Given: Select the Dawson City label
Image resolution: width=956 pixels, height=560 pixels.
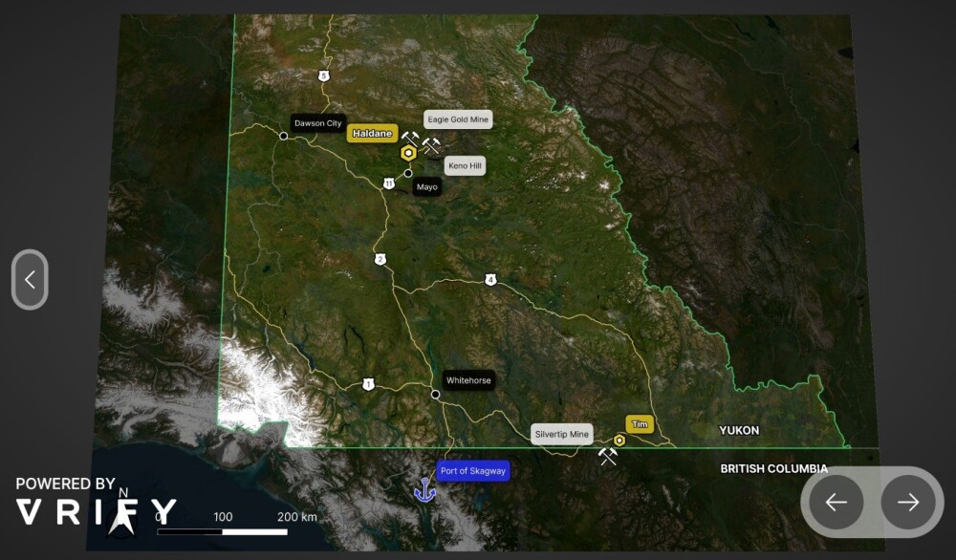Looking at the screenshot, I should [317, 123].
